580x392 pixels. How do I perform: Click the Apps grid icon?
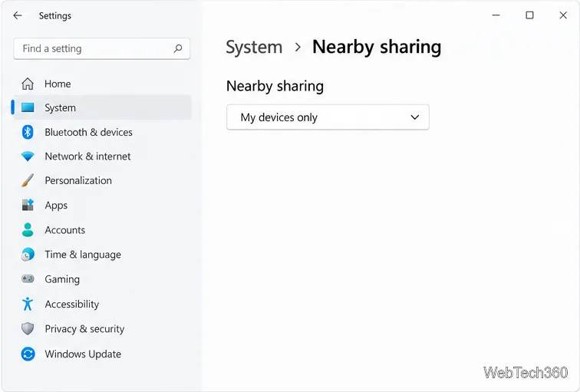pyautogui.click(x=28, y=205)
